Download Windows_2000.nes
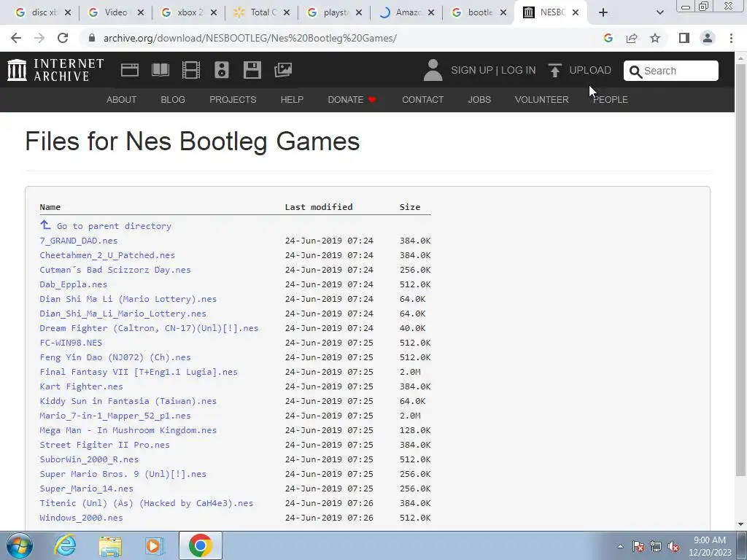 coord(82,518)
